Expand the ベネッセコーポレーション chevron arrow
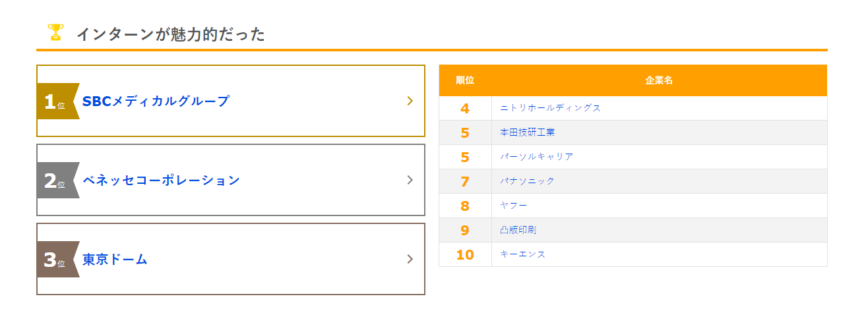868x313 pixels. pos(410,180)
